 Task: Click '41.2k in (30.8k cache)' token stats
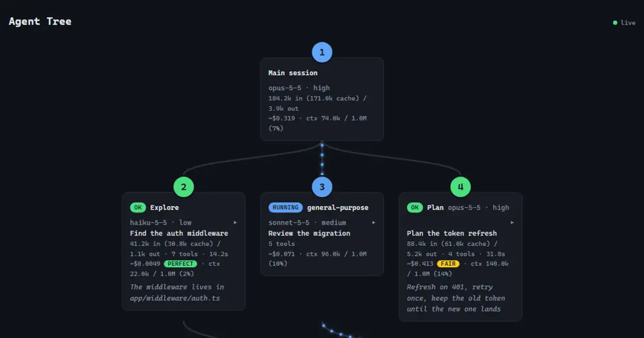click(172, 243)
